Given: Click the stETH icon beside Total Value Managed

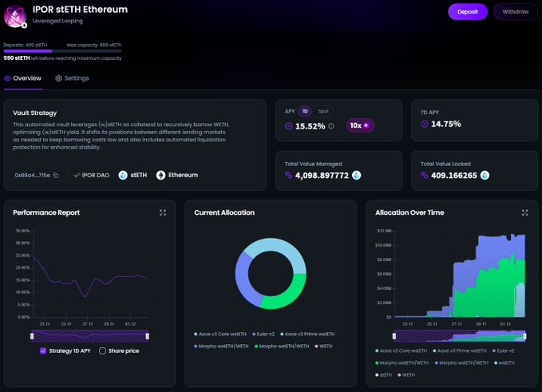Looking at the screenshot, I should 357,175.
